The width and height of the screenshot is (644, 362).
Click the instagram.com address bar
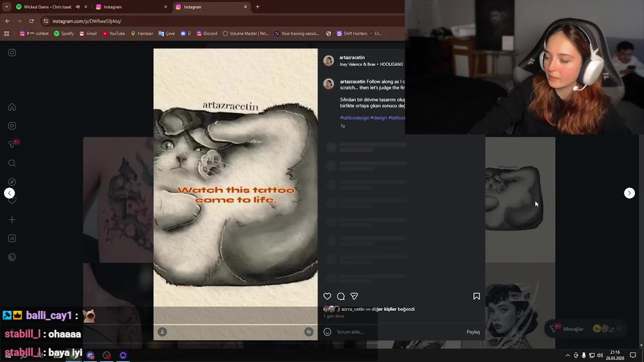pos(221,21)
